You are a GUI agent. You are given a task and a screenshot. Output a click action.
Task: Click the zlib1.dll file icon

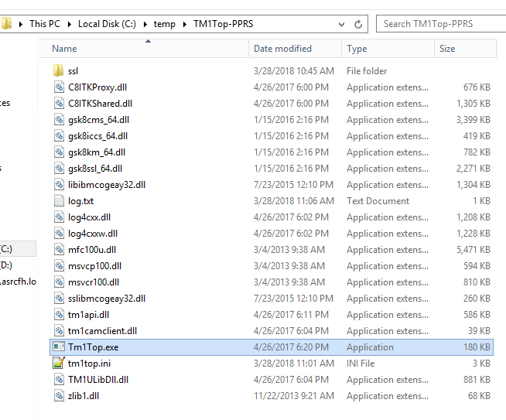(59, 396)
